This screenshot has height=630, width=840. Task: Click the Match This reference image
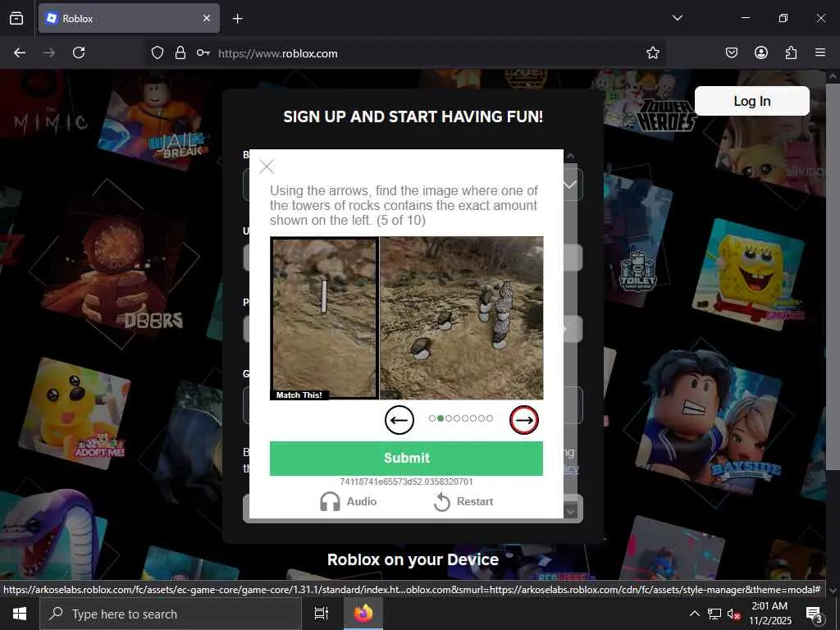pyautogui.click(x=324, y=318)
